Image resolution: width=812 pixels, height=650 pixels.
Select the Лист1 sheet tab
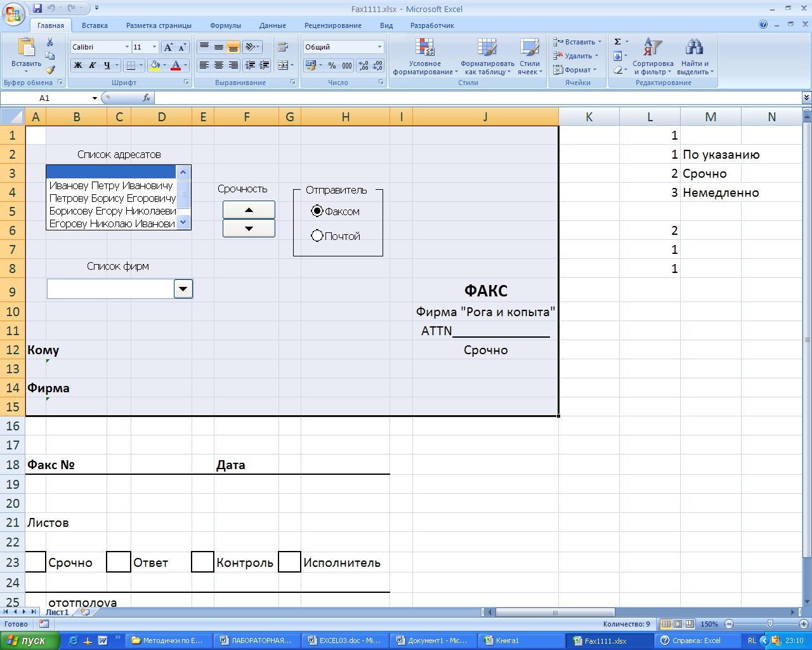(x=57, y=613)
